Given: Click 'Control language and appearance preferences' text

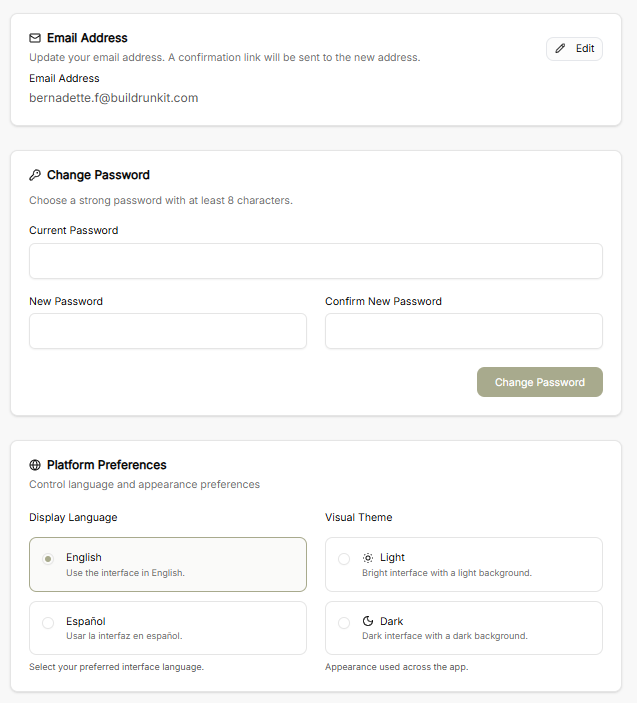Looking at the screenshot, I should click(x=144, y=485).
